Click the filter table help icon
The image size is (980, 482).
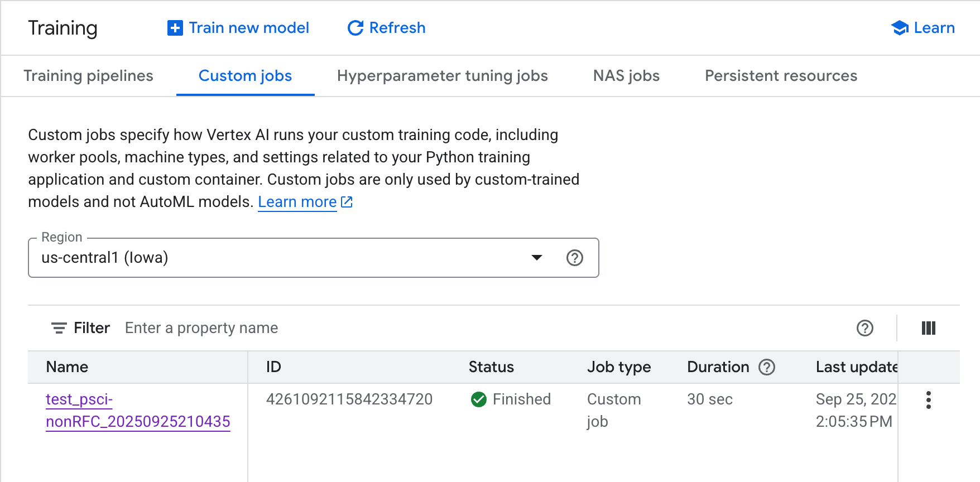pyautogui.click(x=864, y=328)
